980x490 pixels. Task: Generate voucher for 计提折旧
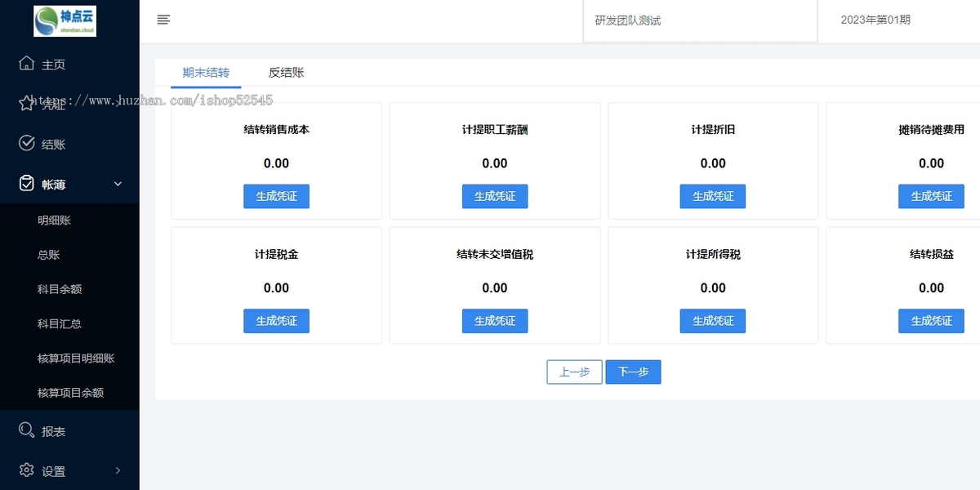pyautogui.click(x=713, y=196)
